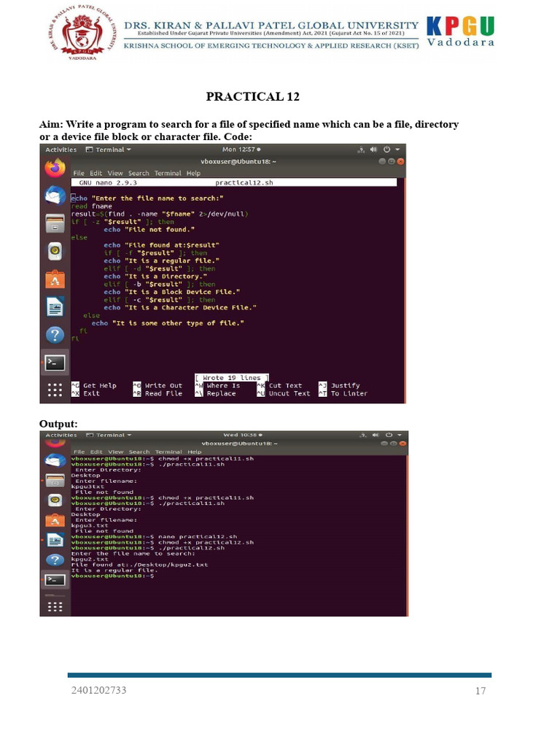Open View menu in the output terminal window
This screenshot has height=747, width=560.
tap(115, 452)
